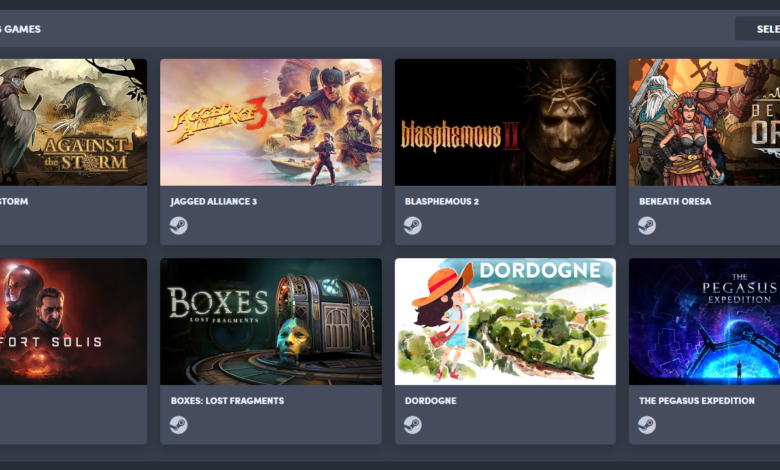780x470 pixels.
Task: Click the Select button in the header
Action: point(758,29)
